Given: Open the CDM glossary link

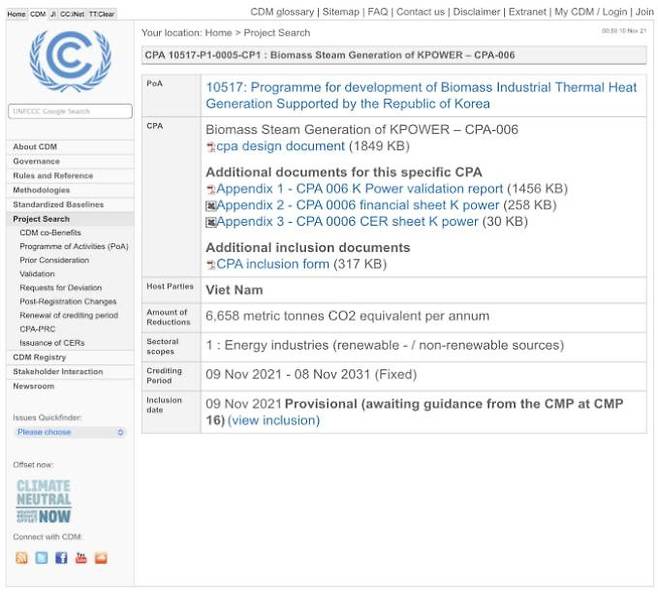Looking at the screenshot, I should coord(282,12).
